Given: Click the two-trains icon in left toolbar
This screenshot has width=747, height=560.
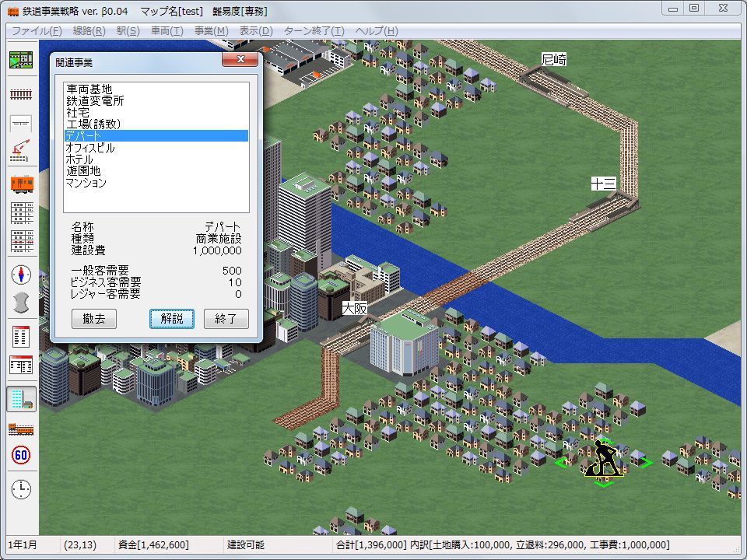Looking at the screenshot, I should [22, 429].
